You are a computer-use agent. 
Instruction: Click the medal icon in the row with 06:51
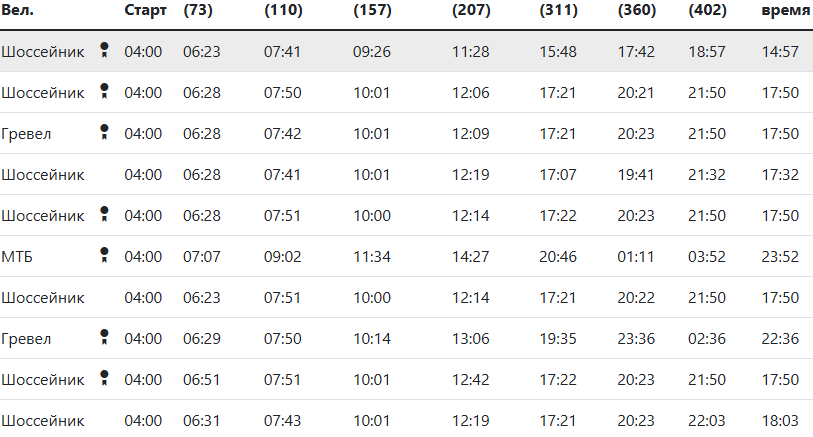(104, 379)
